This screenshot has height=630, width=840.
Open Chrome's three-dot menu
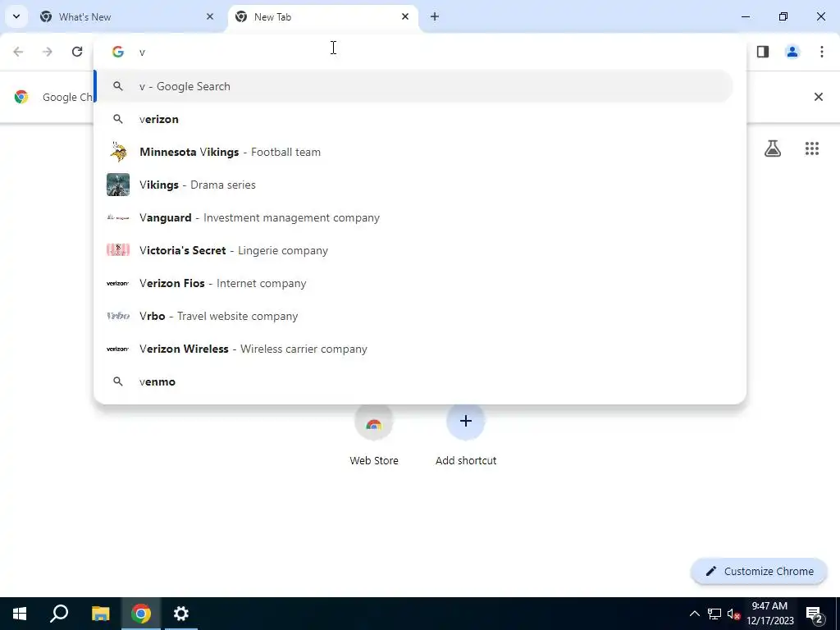[x=822, y=52]
